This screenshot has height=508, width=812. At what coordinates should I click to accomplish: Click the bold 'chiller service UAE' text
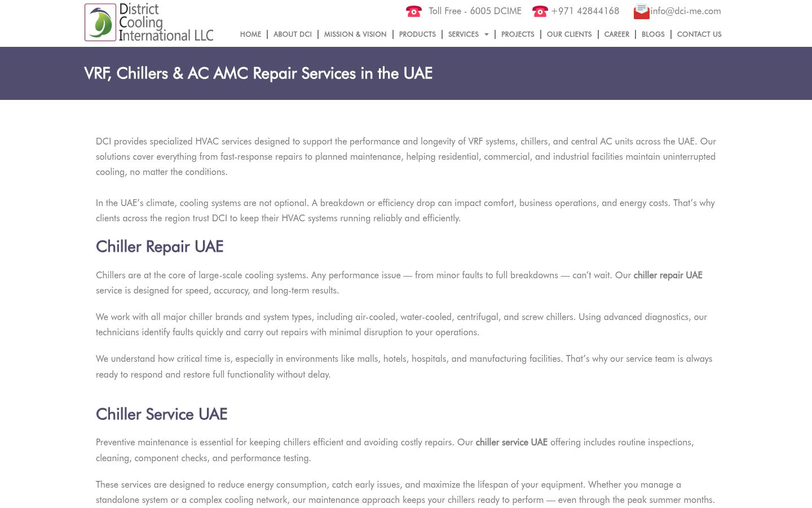[x=511, y=443]
